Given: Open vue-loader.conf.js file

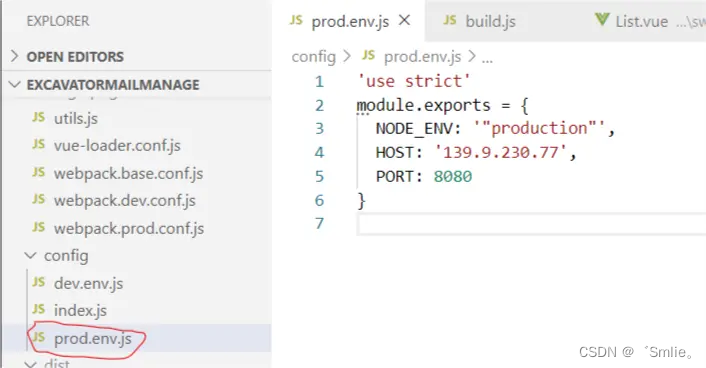Looking at the screenshot, I should click(117, 145).
